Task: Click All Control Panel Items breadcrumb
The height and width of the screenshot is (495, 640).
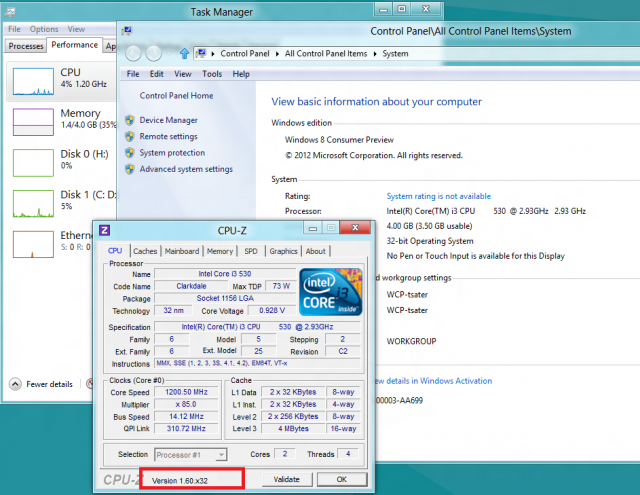Action: click(326, 53)
